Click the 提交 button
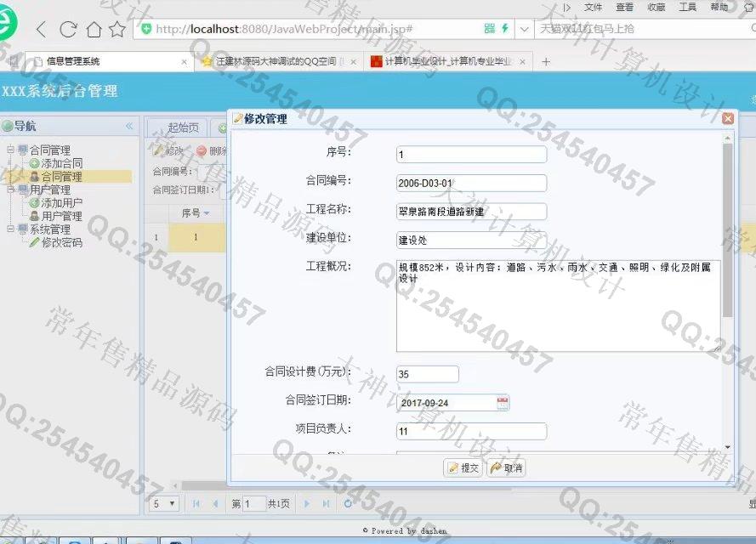 [x=463, y=467]
